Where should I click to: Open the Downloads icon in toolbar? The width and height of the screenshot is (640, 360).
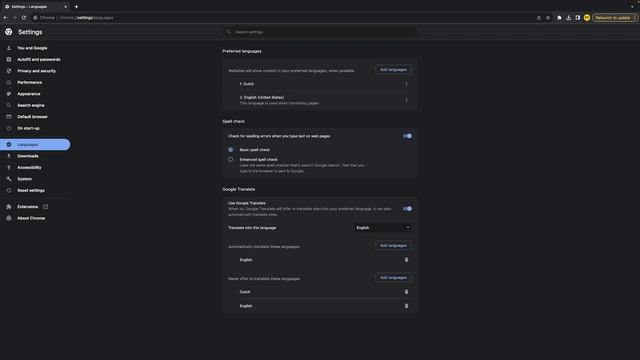[568, 18]
